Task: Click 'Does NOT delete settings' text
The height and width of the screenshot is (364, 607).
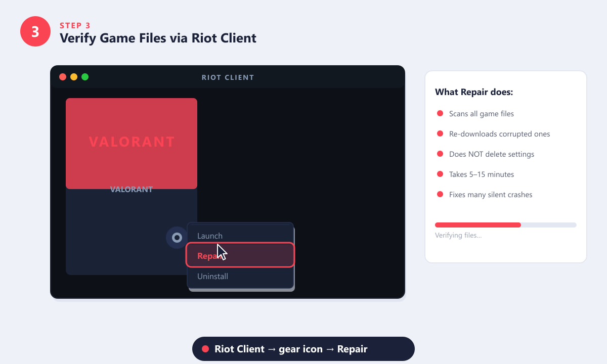Action: pos(492,154)
